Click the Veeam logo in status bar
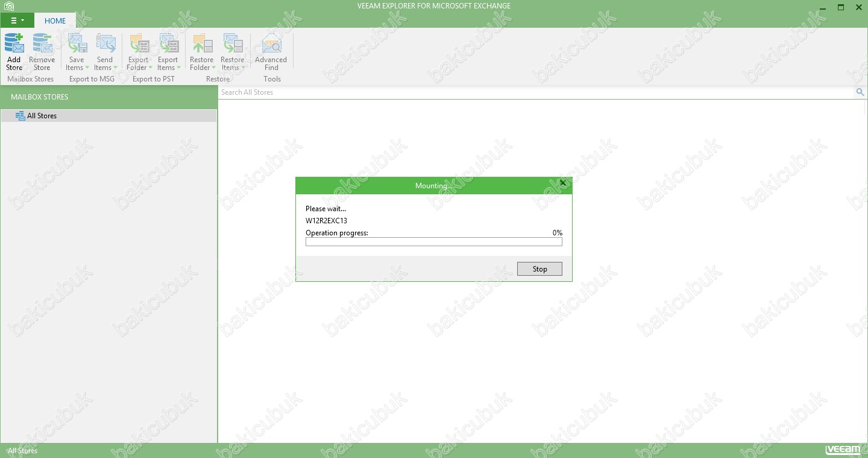The height and width of the screenshot is (458, 868). coord(843,450)
